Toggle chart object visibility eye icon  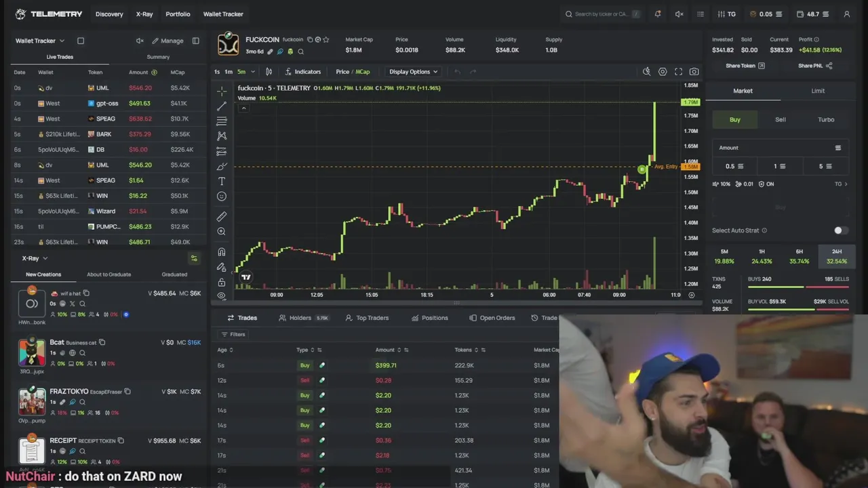coord(222,296)
